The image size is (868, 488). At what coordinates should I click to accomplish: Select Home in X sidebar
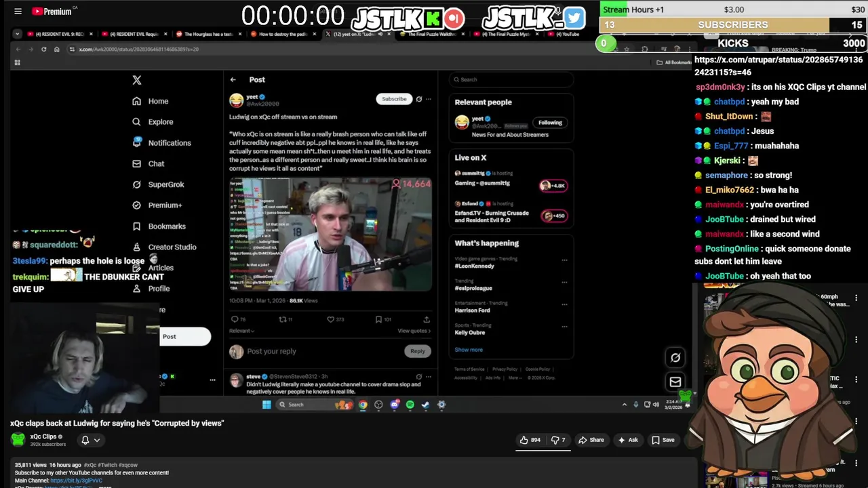[151, 101]
